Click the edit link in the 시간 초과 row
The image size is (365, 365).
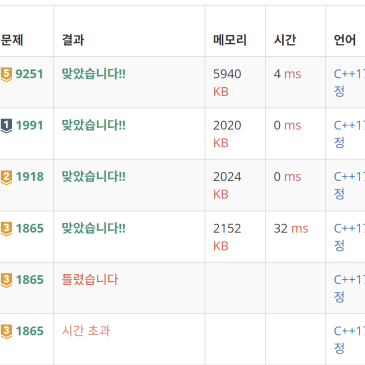point(339,349)
